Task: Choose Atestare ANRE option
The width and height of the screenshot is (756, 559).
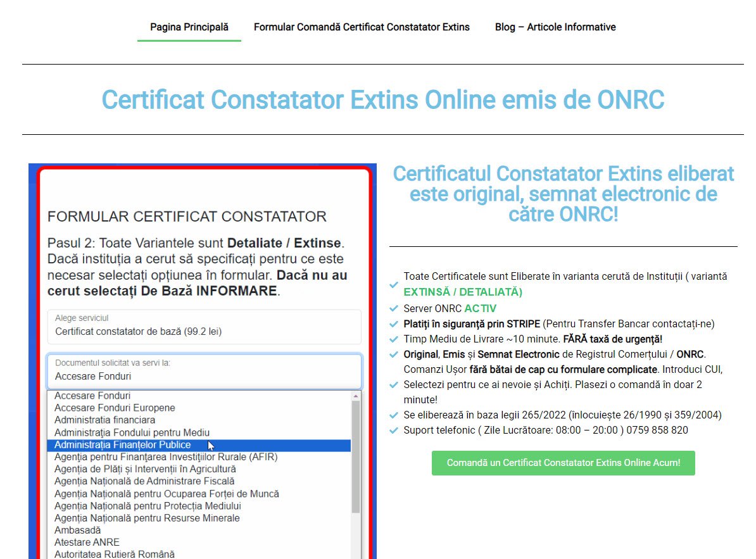Action: click(199, 542)
